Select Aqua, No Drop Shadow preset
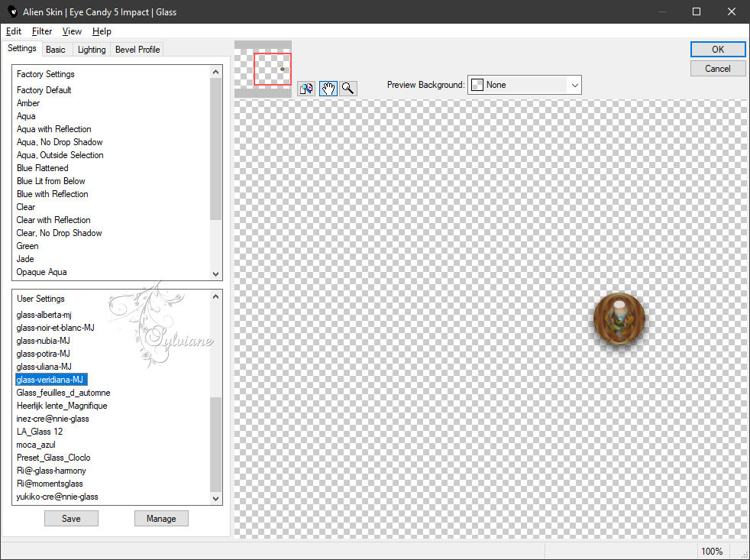The width and height of the screenshot is (750, 560). pos(60,141)
